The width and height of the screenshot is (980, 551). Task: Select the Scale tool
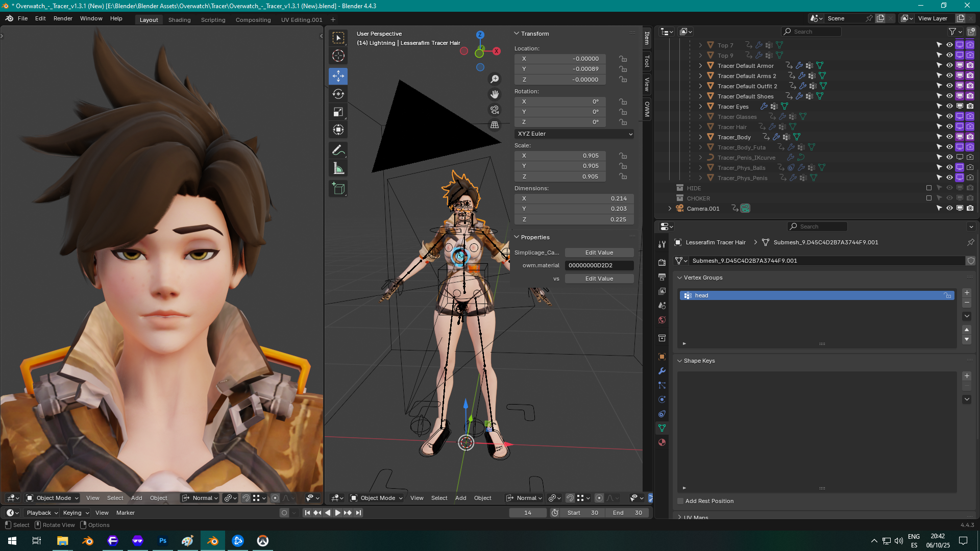[338, 112]
